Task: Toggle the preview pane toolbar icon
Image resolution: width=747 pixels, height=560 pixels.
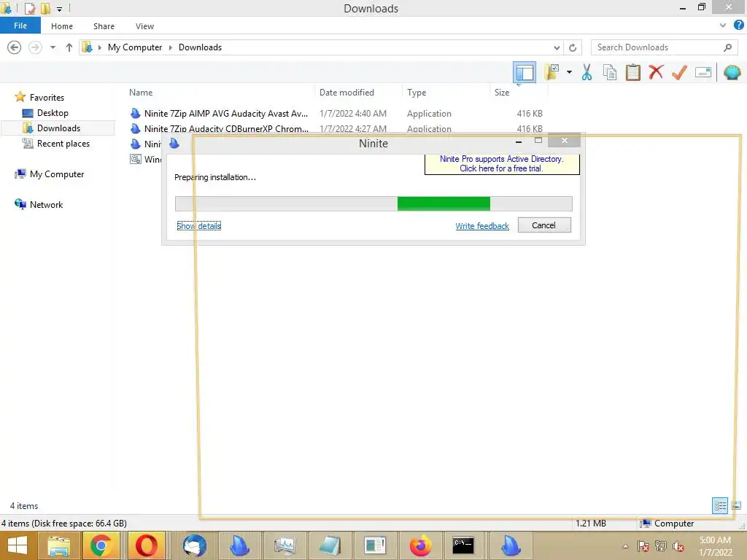Action: point(524,73)
